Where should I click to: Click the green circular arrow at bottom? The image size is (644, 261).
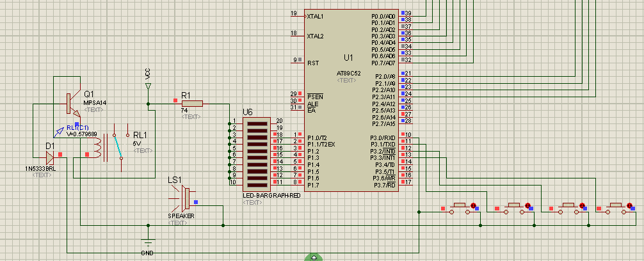pos(314,257)
